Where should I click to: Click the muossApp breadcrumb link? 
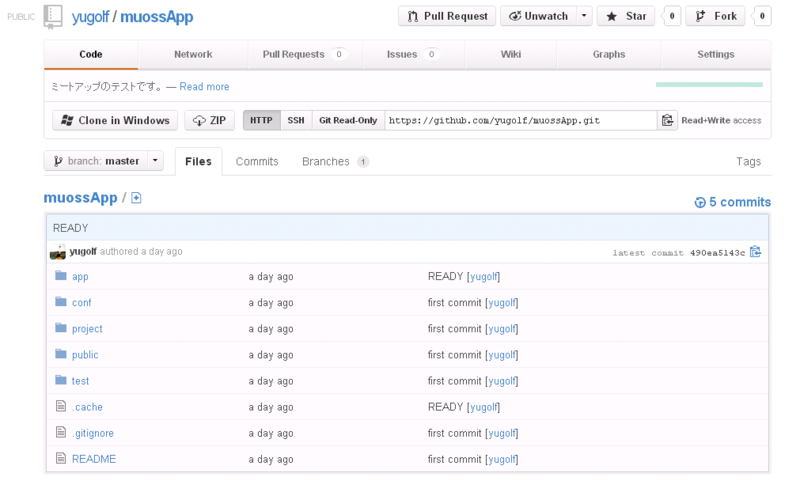tap(81, 198)
